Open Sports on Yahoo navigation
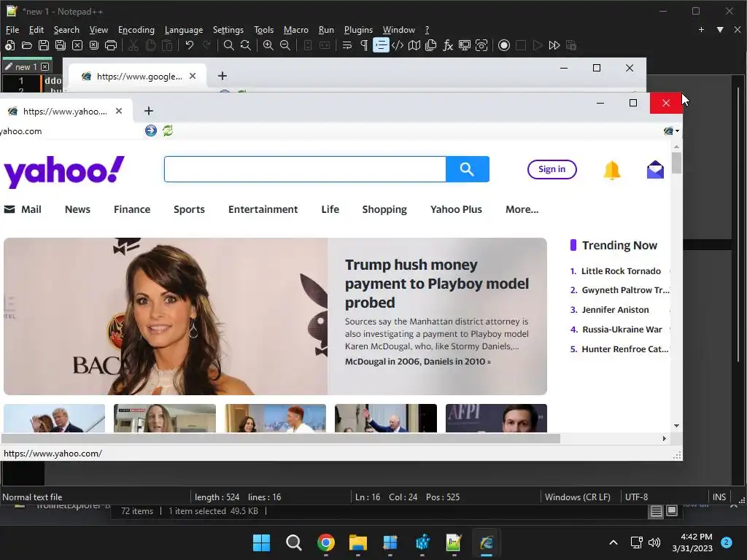The height and width of the screenshot is (560, 747). tap(189, 209)
